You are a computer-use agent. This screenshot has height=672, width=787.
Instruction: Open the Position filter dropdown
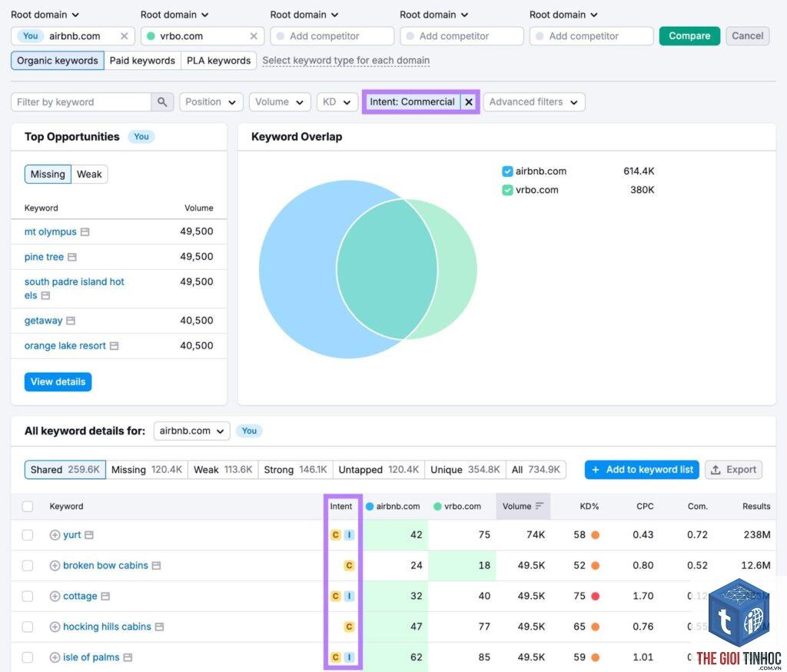[x=211, y=102]
